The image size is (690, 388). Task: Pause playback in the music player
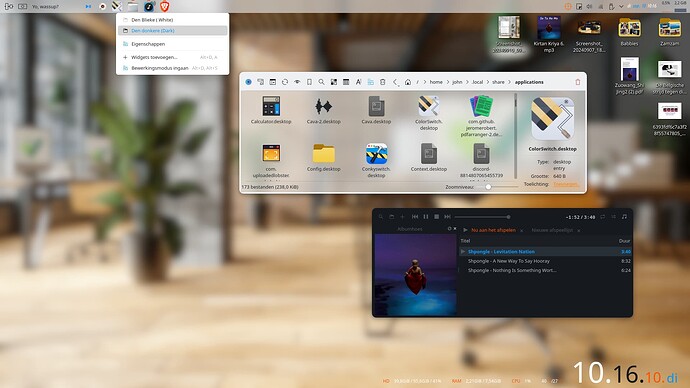(x=426, y=217)
